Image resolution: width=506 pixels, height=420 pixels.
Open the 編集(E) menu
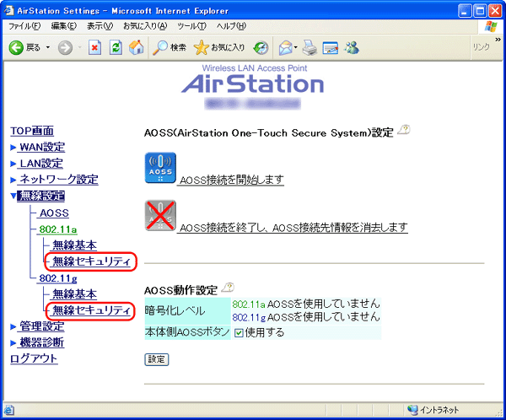tap(63, 26)
